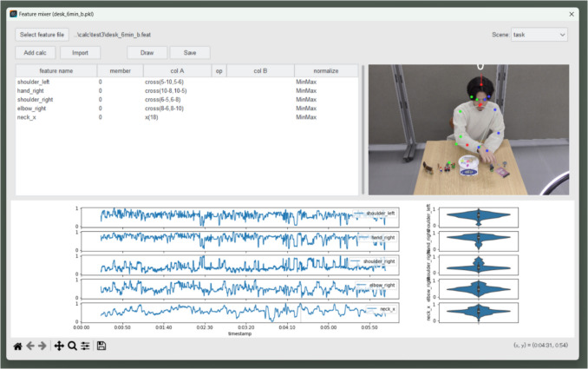Click the cross(6-5,6-8) cell
Viewport: 588px width, 369px height.
(163, 100)
